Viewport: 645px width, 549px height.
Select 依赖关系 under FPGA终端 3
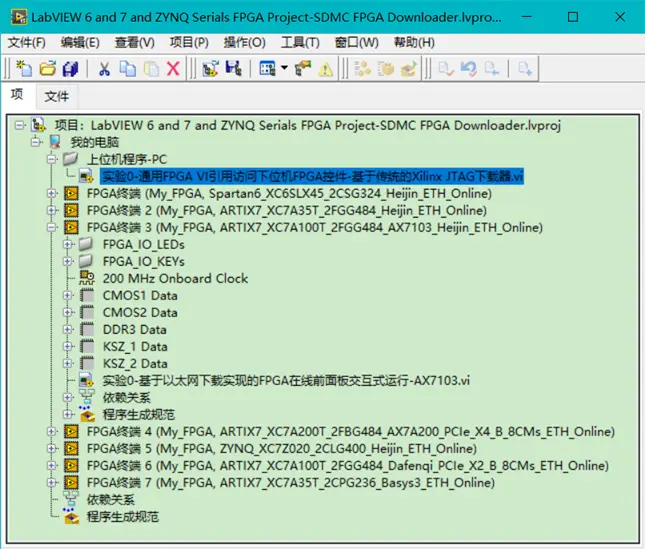click(x=126, y=398)
